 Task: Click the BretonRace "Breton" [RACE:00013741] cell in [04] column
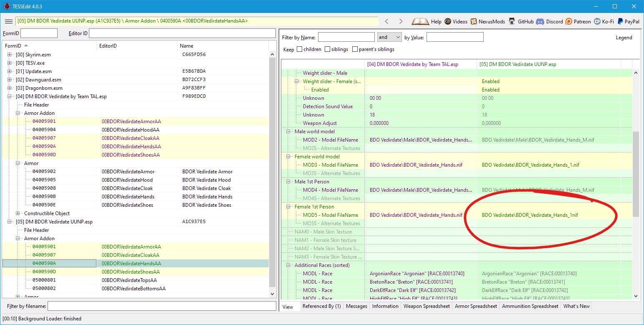point(421,282)
